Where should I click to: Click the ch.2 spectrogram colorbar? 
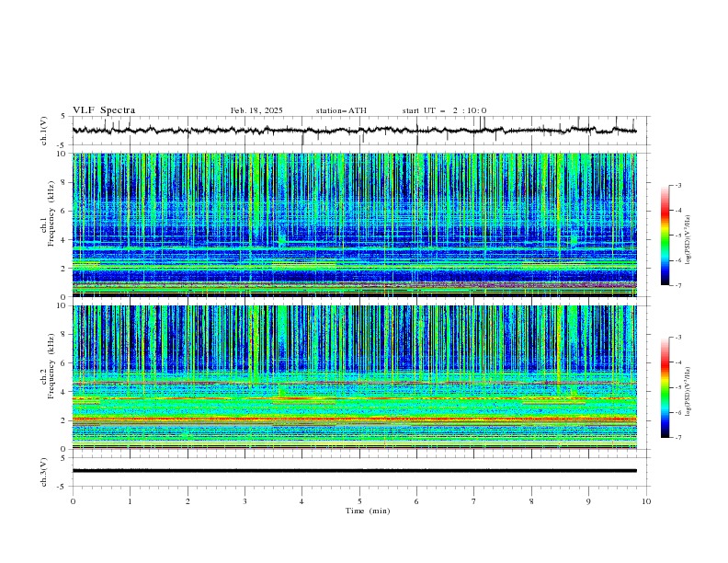(665, 387)
